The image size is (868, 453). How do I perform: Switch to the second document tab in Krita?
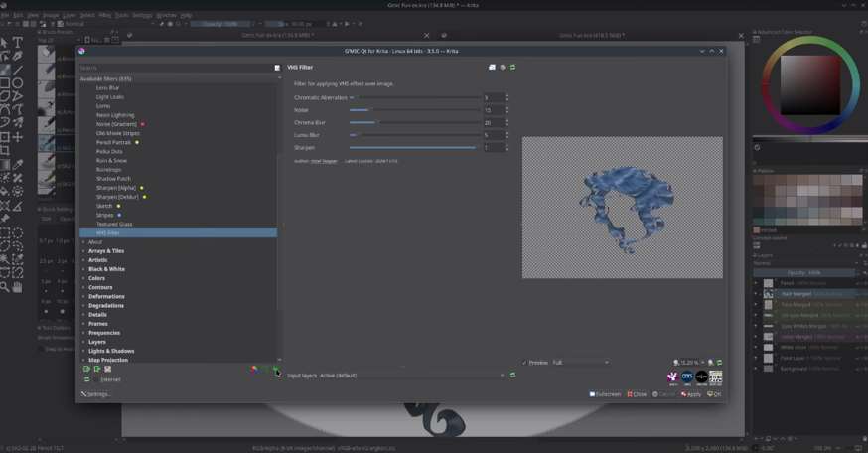(592, 35)
